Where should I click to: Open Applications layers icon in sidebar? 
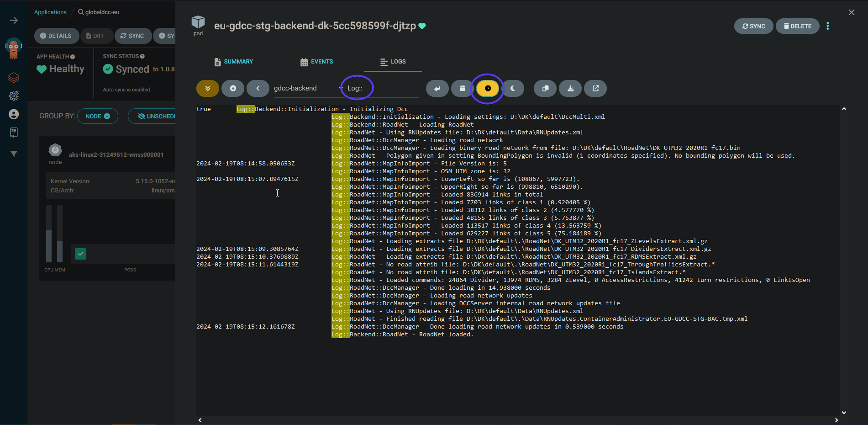tap(14, 78)
